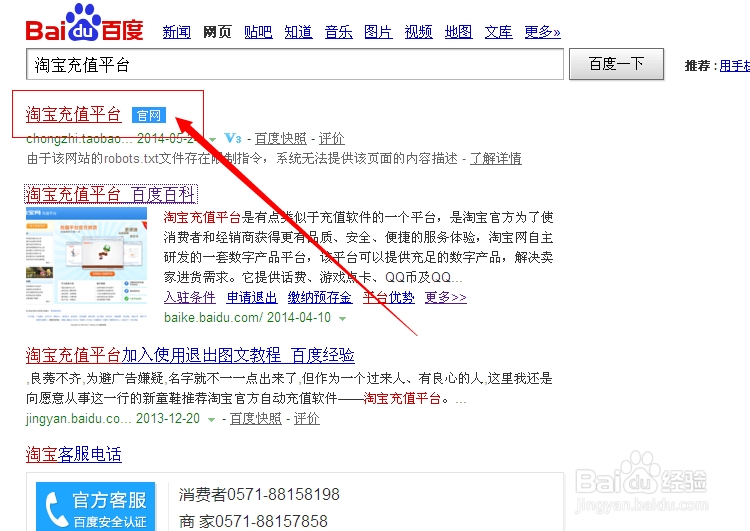Image resolution: width=750 pixels, height=531 pixels.
Task: Open the 图片 tab
Action: 378,32
